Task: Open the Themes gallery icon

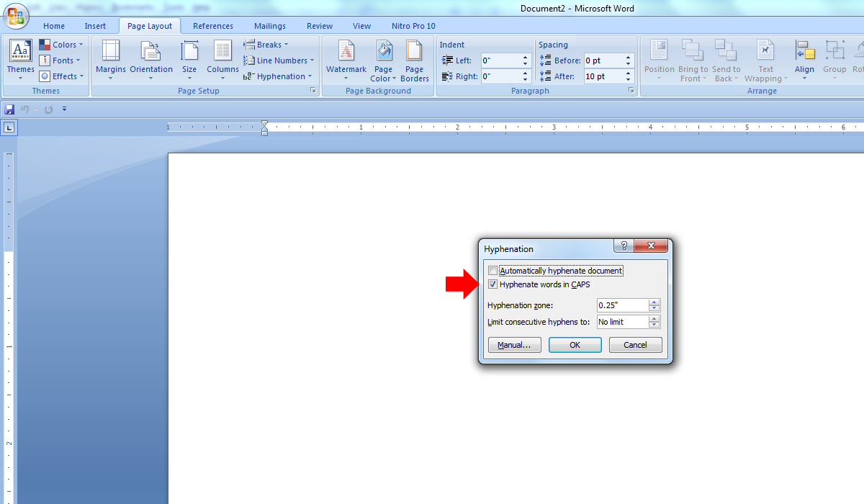Action: click(x=20, y=52)
